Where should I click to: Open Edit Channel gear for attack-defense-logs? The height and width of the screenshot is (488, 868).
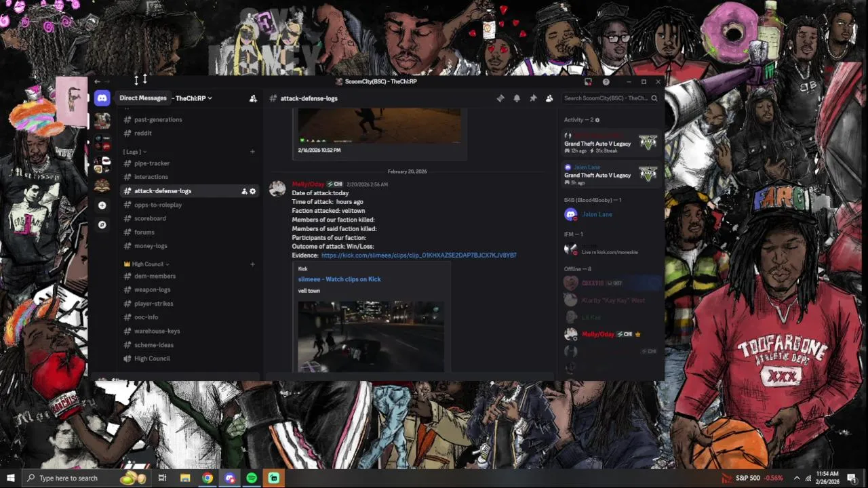253,191
